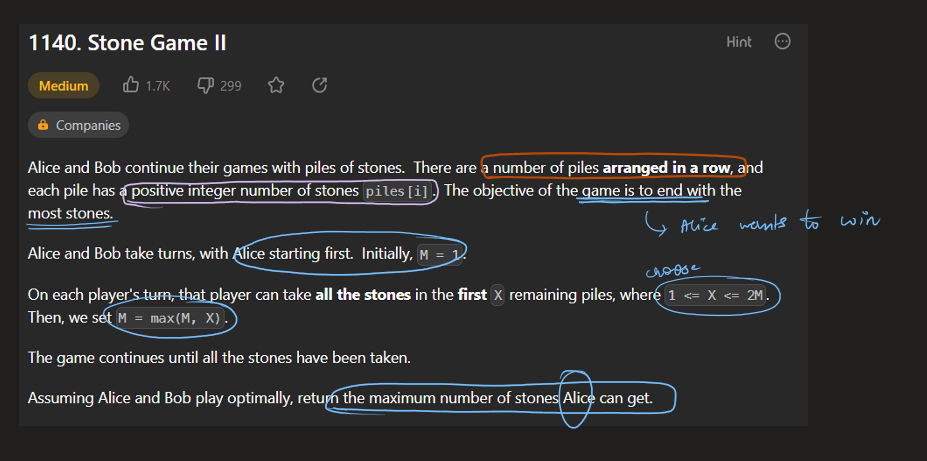Click the title 1140. Stone Game II
927x461 pixels.
tap(127, 43)
